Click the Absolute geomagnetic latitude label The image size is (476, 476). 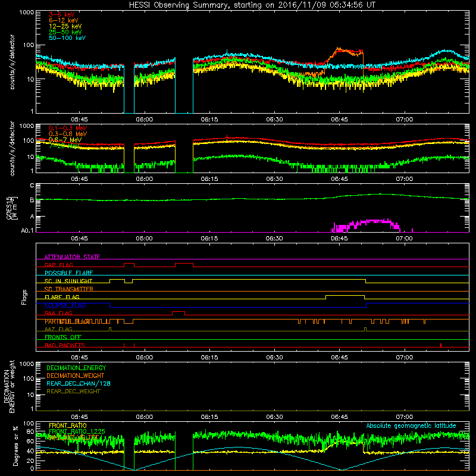coord(411,425)
